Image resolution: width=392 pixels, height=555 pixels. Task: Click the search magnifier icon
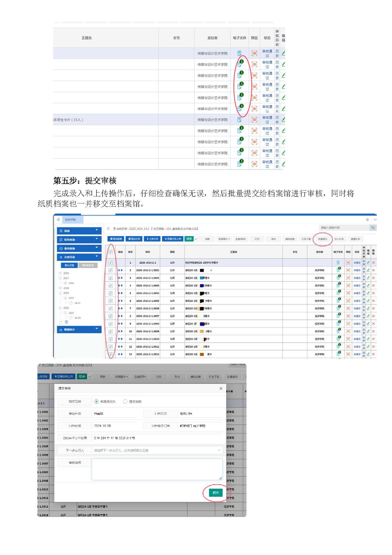[x=373, y=228]
